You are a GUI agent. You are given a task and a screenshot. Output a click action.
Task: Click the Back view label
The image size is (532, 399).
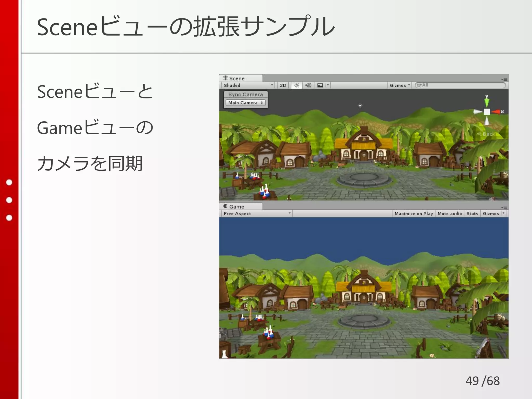coord(486,134)
